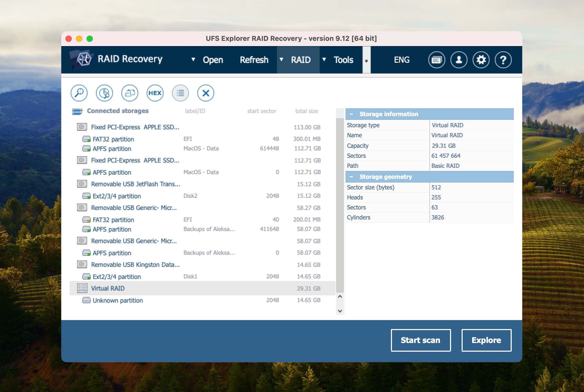This screenshot has height=392, width=584.
Task: Click the X close storage icon
Action: click(x=205, y=93)
